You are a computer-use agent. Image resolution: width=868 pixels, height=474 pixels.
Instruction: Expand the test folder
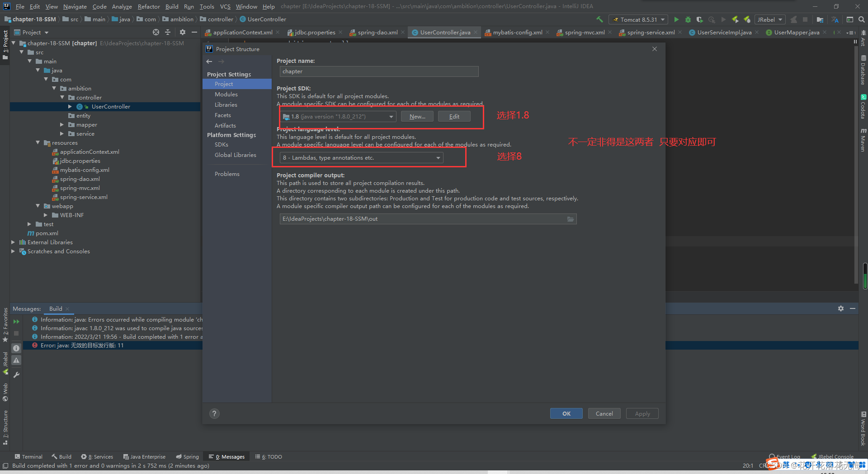point(29,224)
